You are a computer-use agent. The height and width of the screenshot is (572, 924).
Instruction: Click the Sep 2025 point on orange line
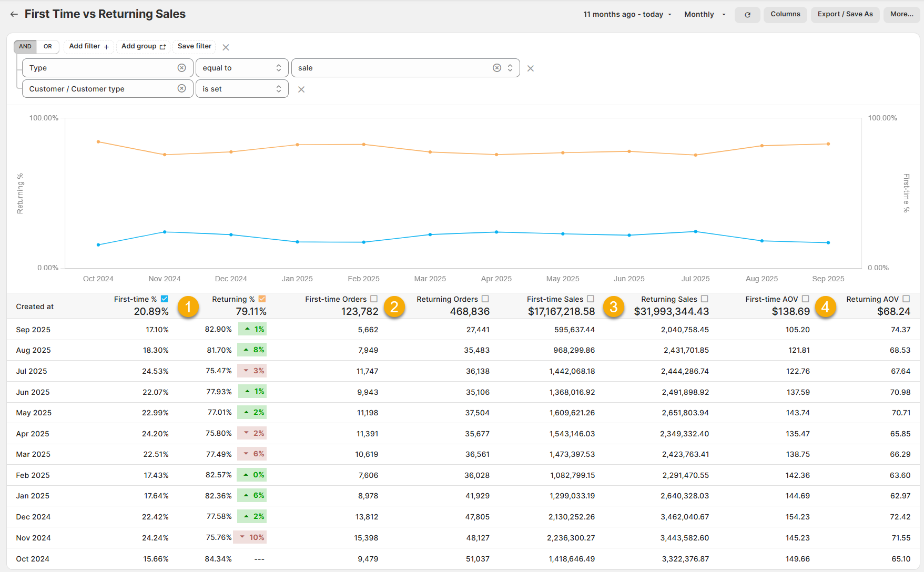828,144
